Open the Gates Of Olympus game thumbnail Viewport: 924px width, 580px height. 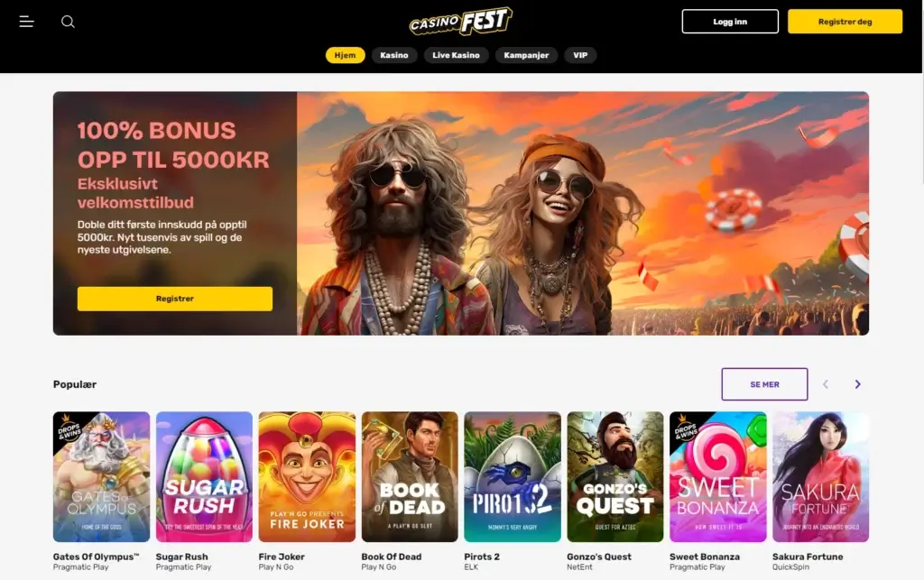(x=101, y=476)
